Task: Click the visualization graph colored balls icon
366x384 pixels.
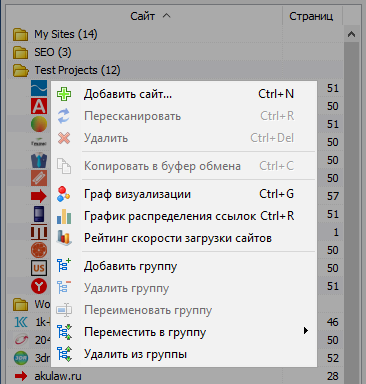Action: [x=63, y=194]
